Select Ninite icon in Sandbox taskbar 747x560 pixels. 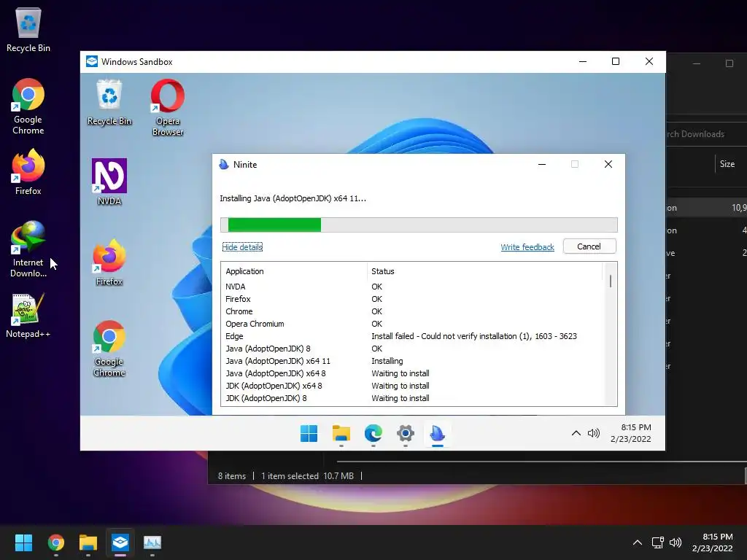(438, 433)
